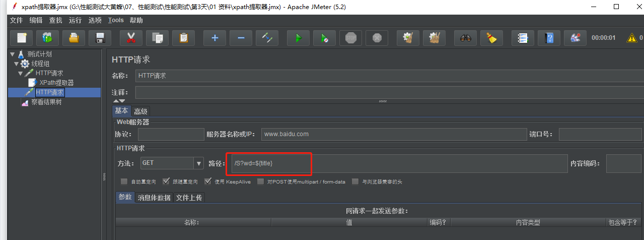Viewport: 644px width, 240px height.
Task: Click the Shutdown round X icon
Action: 377,38
